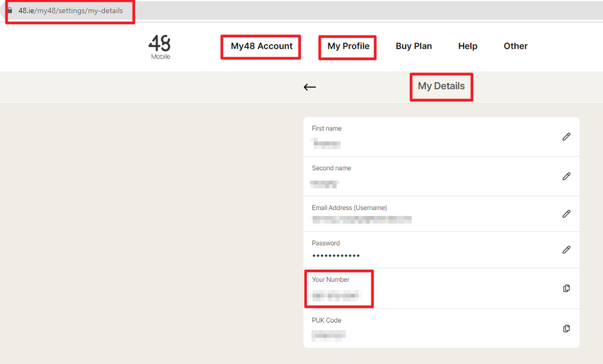Click the 48.ie URL address field
The width and height of the screenshot is (603, 364).
[x=71, y=11]
